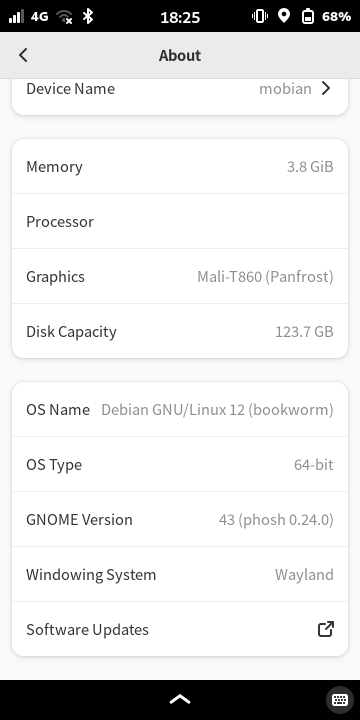Open the Software Updates row
The image size is (360, 720).
[180, 629]
